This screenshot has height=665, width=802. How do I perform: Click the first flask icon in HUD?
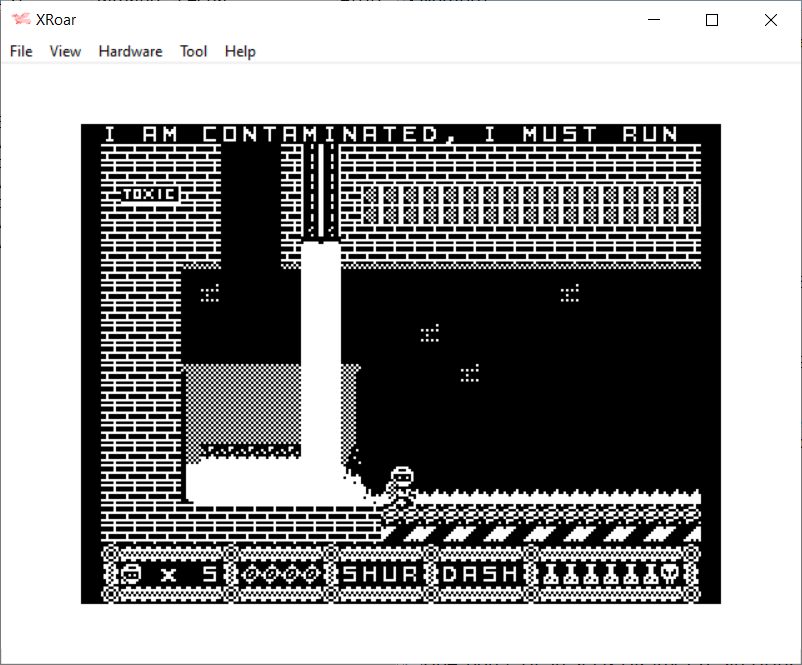pos(552,574)
